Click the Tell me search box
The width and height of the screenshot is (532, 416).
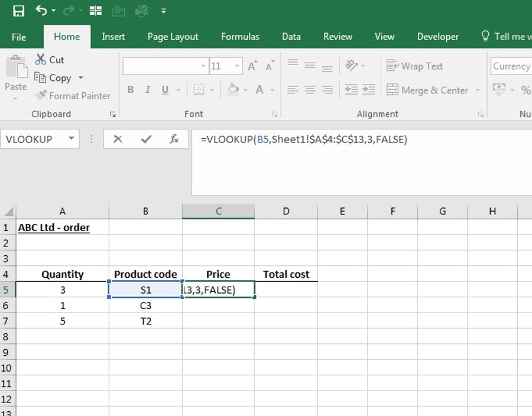pos(505,37)
